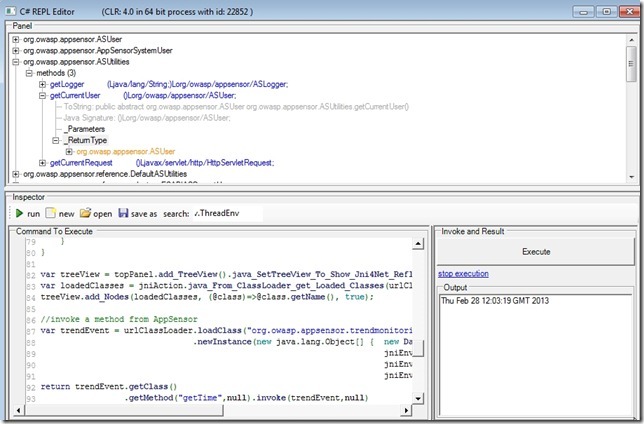
Task: Expand the getCurrentRequest method node
Action: (42, 162)
